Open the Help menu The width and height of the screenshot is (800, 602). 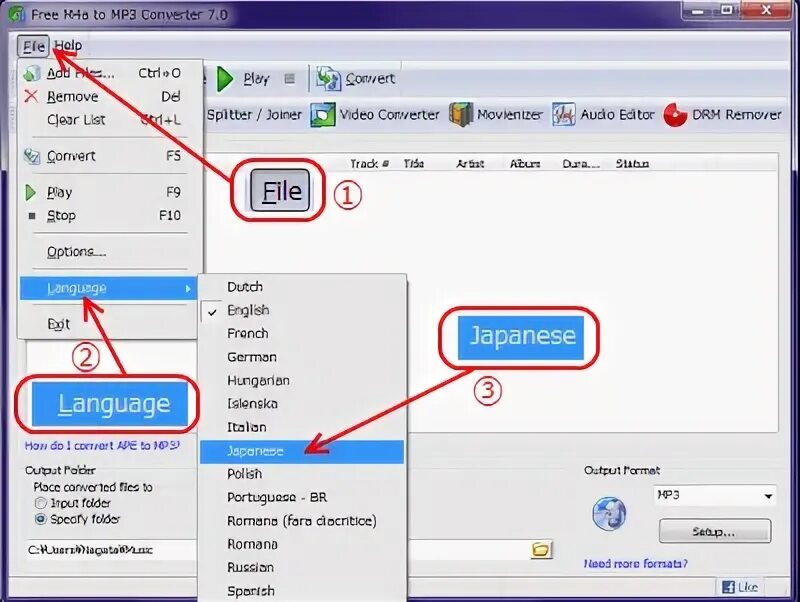(x=68, y=45)
